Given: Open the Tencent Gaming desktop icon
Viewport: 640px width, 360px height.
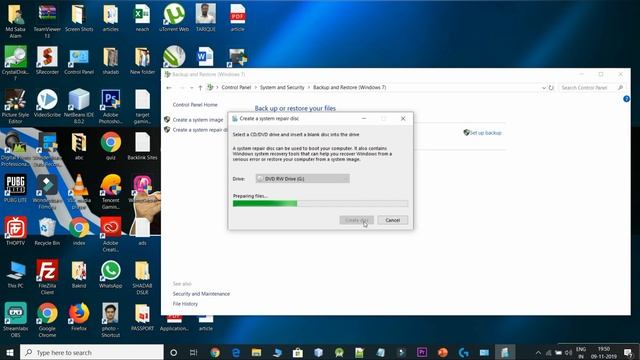Looking at the screenshot, I should [111, 191].
